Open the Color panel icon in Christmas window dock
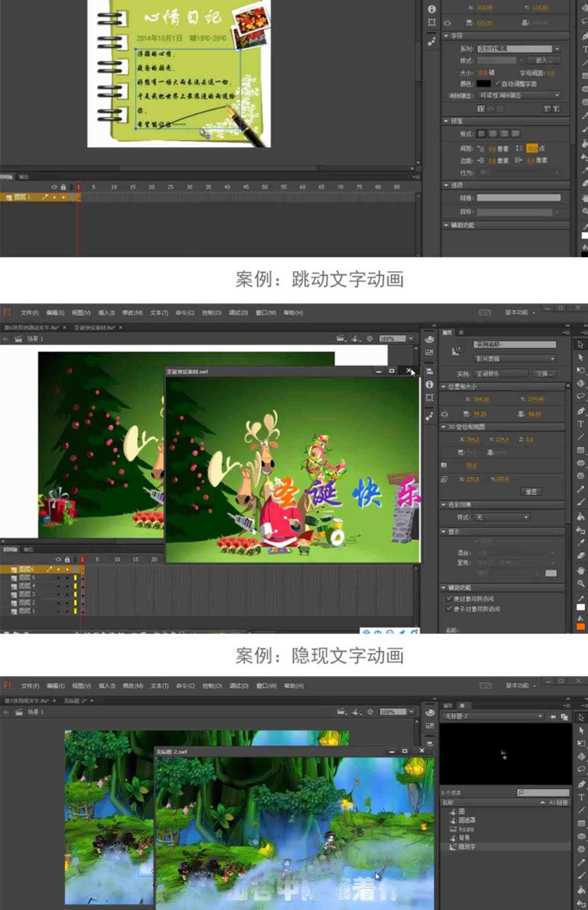Image resolution: width=588 pixels, height=910 pixels. pyautogui.click(x=430, y=339)
